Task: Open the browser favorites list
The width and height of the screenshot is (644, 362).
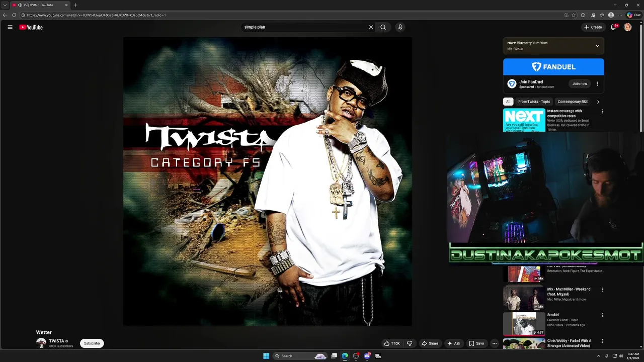Action: (x=602, y=15)
